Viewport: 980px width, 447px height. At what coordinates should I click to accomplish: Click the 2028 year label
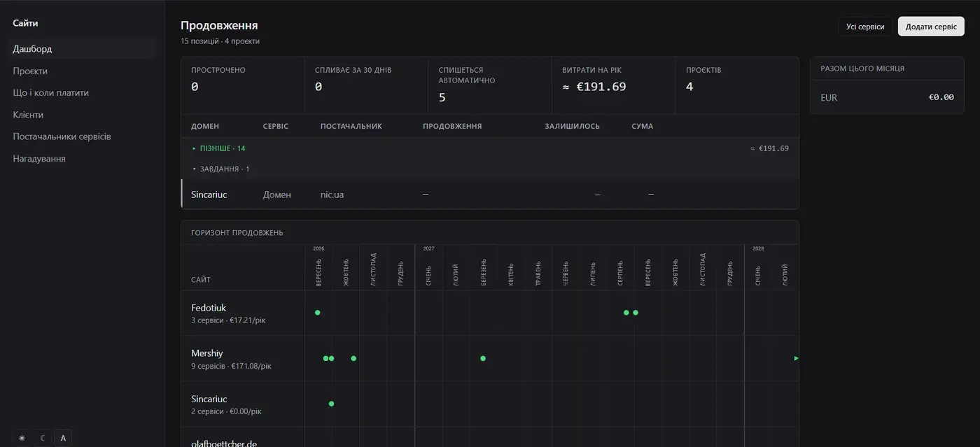[x=758, y=248]
